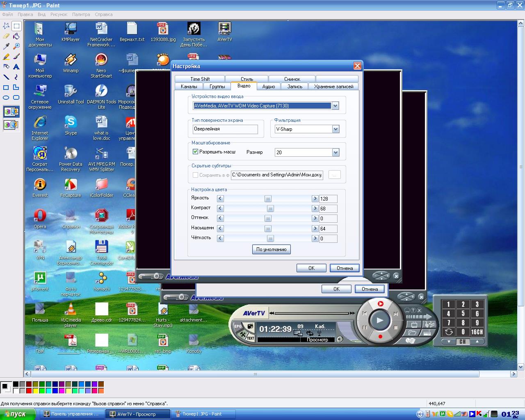
Task: Expand the Размер dropdown showing 20
Action: [336, 153]
